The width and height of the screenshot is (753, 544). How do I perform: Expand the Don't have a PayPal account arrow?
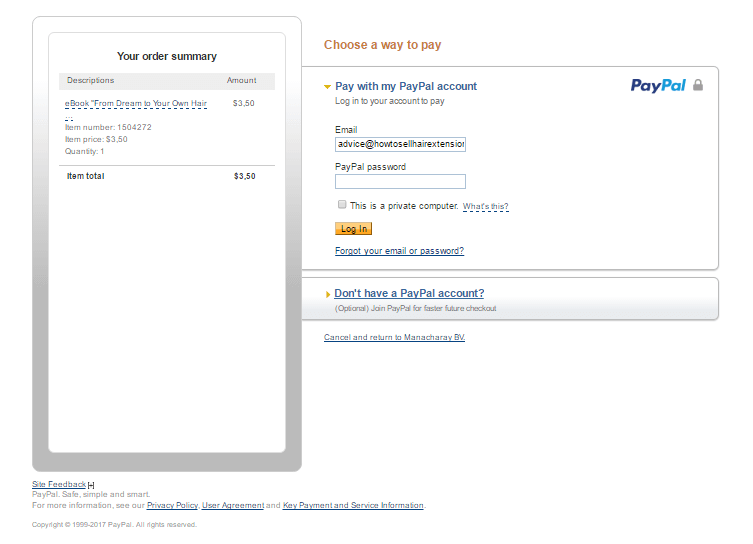point(328,294)
